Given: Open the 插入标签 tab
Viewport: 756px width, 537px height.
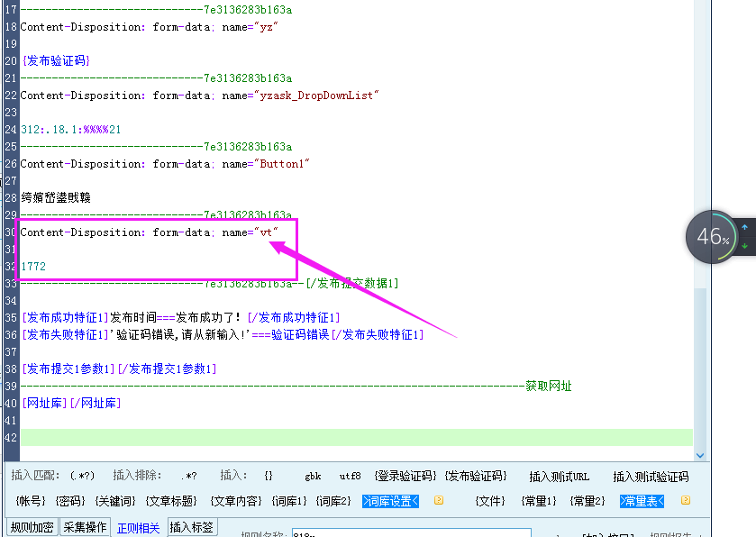Looking at the screenshot, I should [194, 527].
